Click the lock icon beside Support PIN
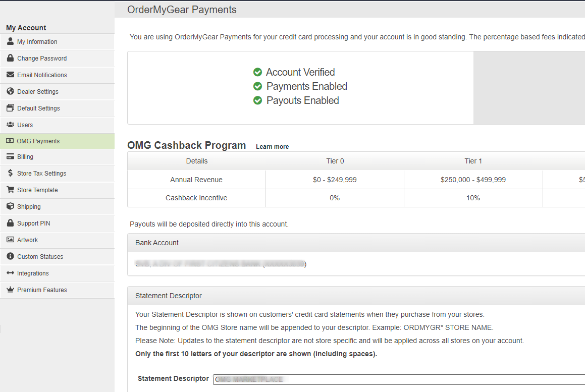 tap(11, 223)
